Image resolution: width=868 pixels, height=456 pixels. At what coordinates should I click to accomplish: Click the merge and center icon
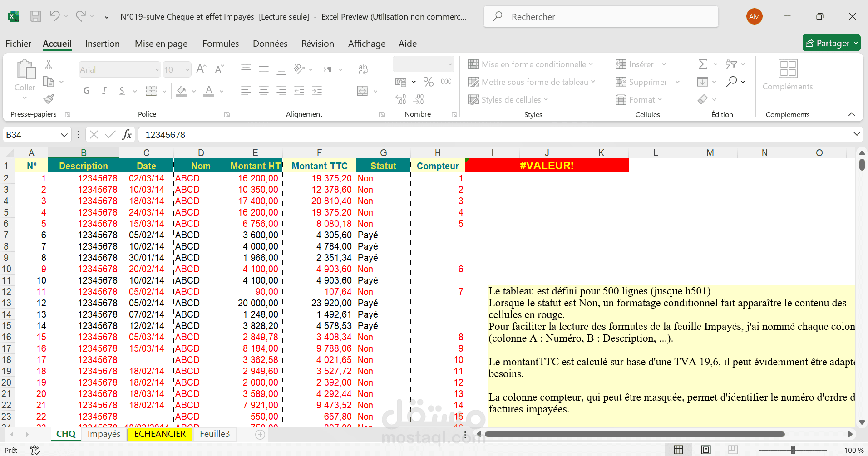click(x=363, y=91)
